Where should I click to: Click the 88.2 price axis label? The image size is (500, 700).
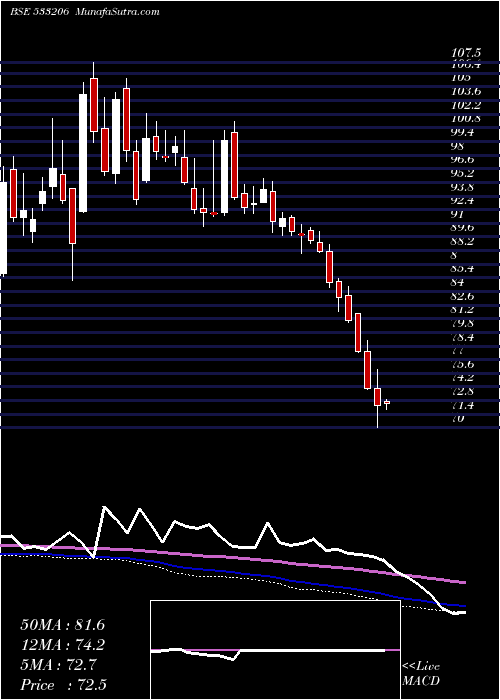[463, 242]
